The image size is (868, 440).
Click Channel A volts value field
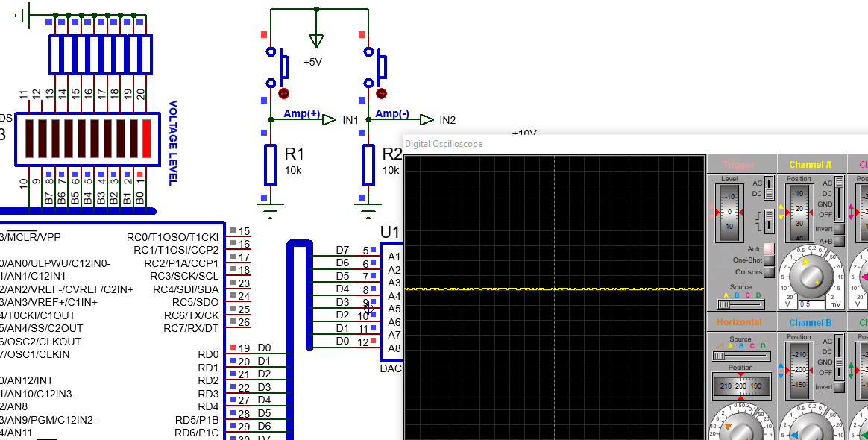click(812, 304)
